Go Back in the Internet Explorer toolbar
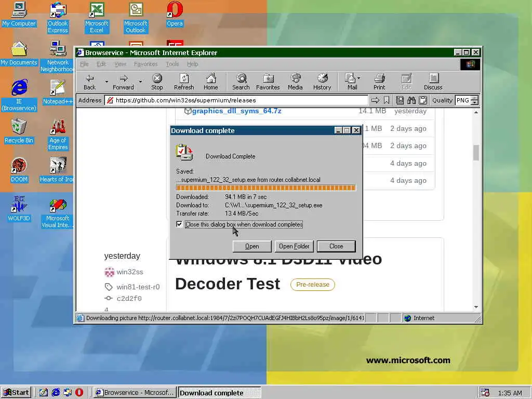Screen dimensions: 532x399 point(89,82)
